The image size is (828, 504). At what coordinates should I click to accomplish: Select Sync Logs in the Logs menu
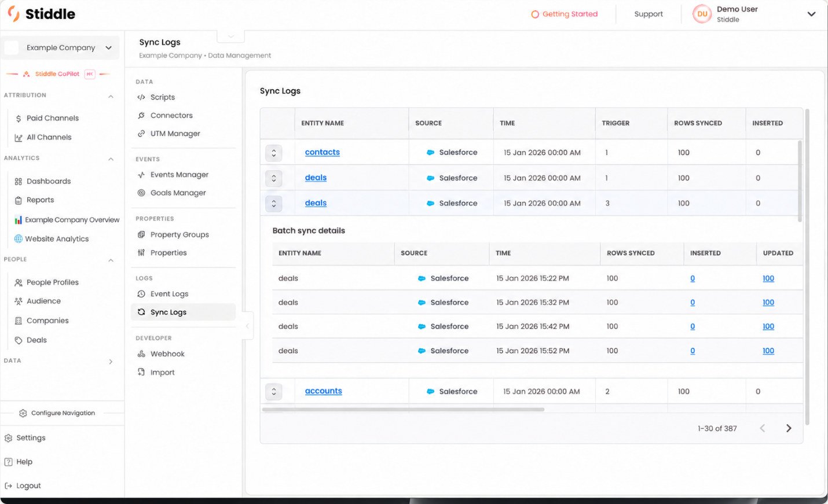point(183,312)
